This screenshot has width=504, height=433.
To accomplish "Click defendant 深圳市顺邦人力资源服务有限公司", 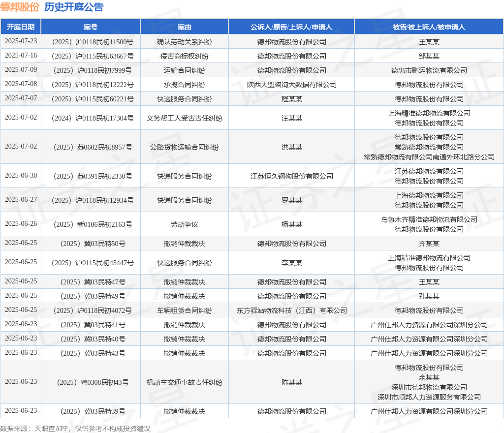I will tap(429, 398).
